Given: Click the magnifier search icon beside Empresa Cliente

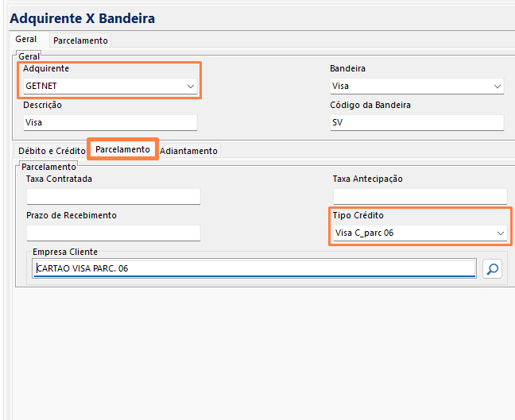Looking at the screenshot, I should (x=493, y=269).
